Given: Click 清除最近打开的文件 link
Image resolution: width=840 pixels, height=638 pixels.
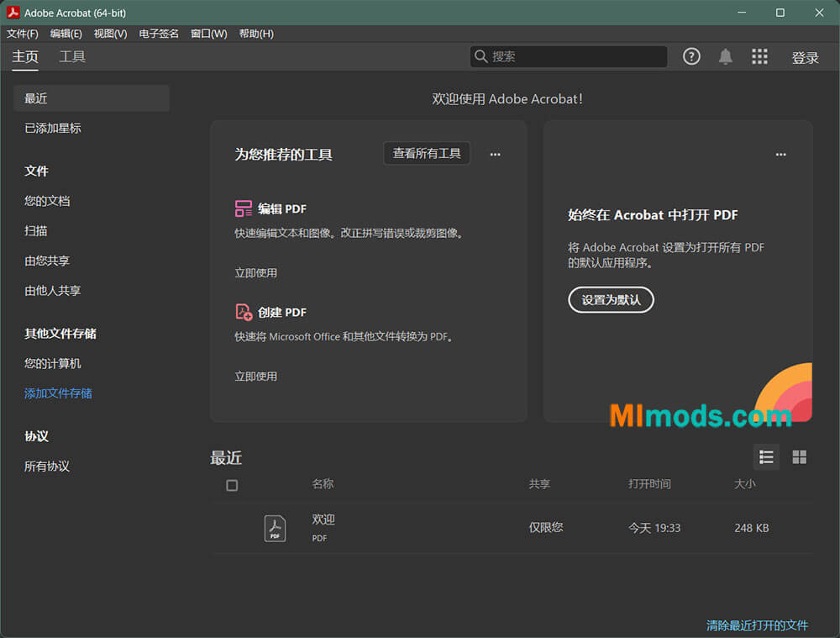Looking at the screenshot, I should (x=757, y=625).
